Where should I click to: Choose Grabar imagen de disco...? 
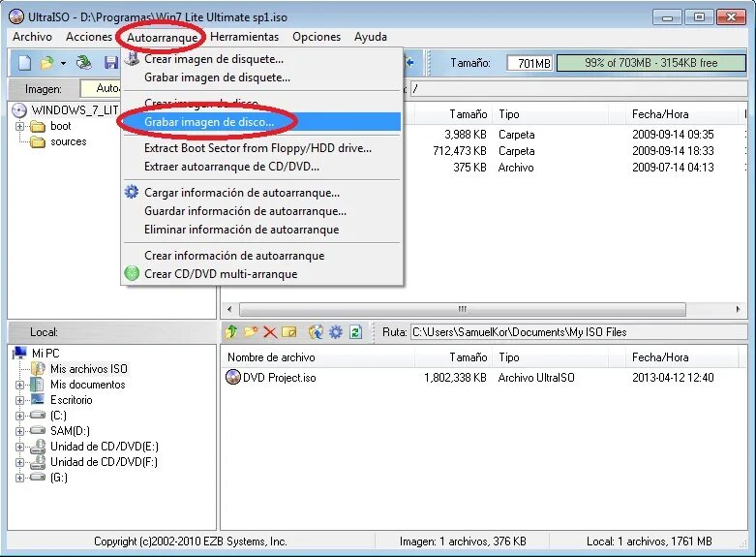pyautogui.click(x=261, y=122)
